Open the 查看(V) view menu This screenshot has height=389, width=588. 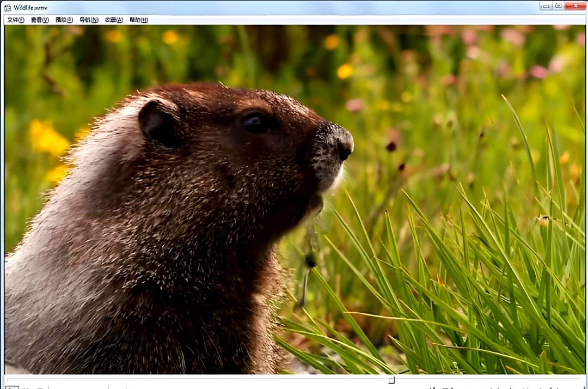pyautogui.click(x=40, y=20)
